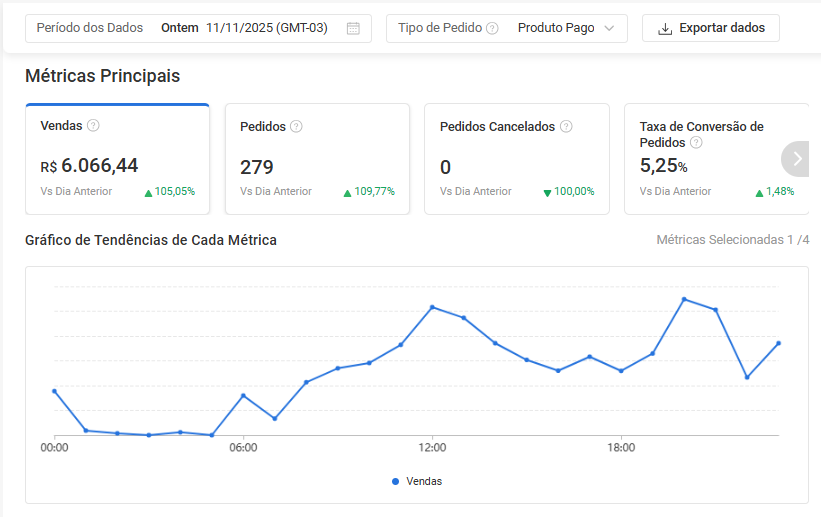
Task: Select the Vendas metric card
Action: [118, 160]
